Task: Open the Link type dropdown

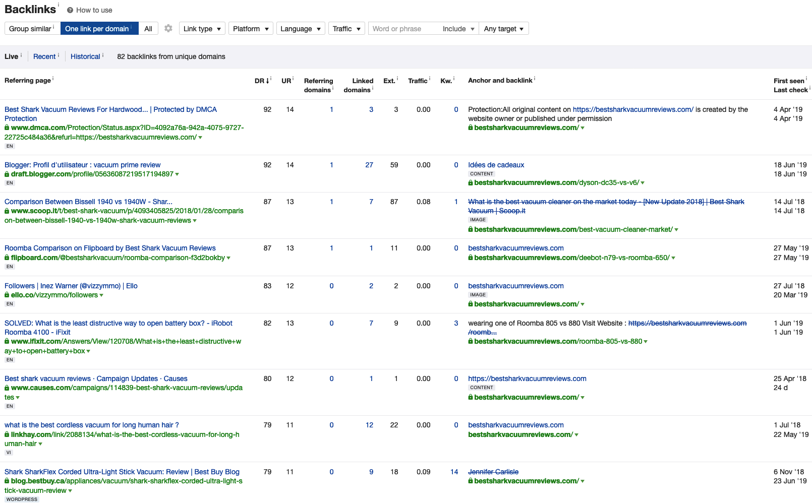Action: (x=202, y=29)
